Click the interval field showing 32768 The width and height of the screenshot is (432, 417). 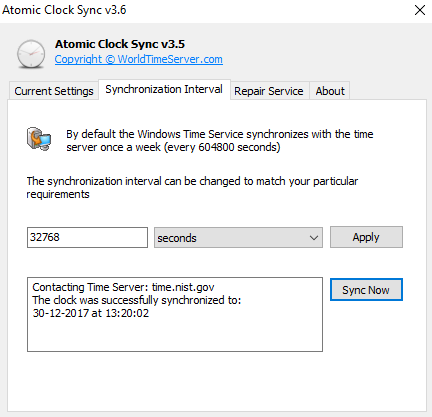coord(87,237)
